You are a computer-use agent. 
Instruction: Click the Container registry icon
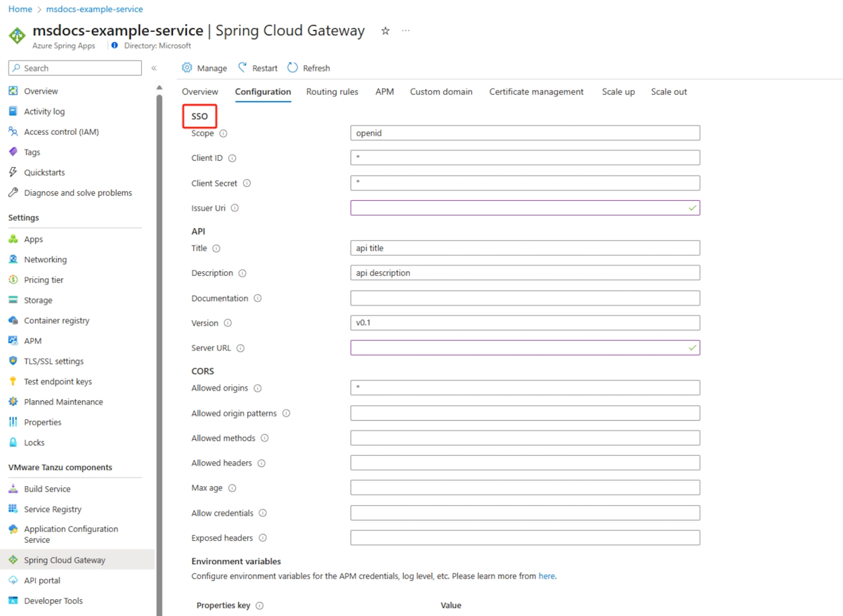(x=13, y=321)
